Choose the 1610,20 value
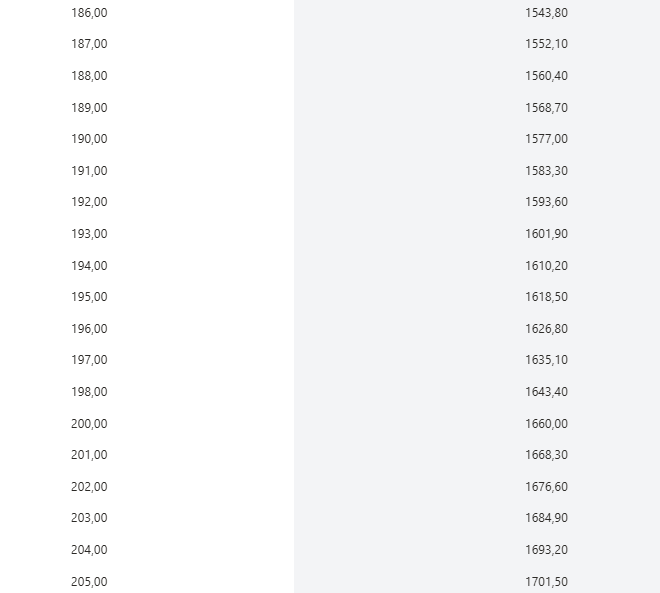 pos(546,266)
